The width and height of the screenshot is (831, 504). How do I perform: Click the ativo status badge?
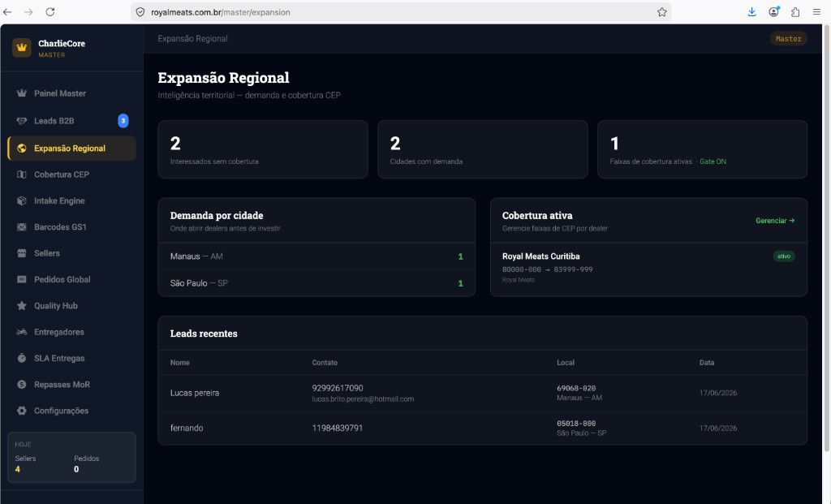coord(784,256)
